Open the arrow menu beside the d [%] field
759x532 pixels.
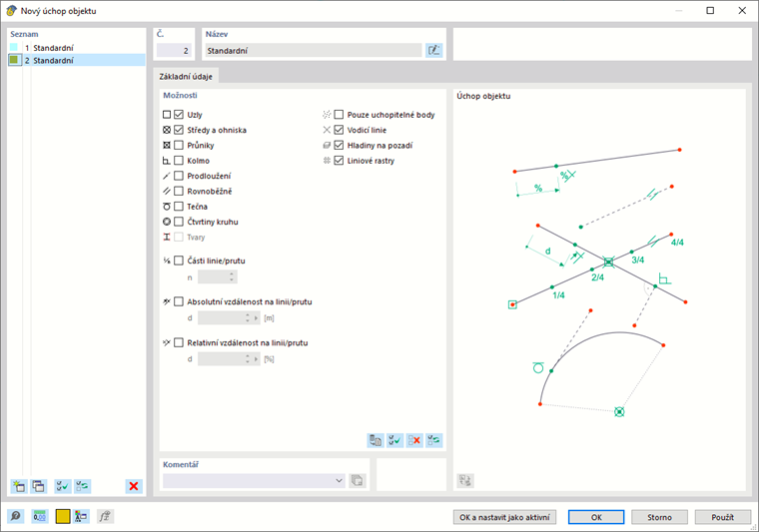(x=256, y=359)
